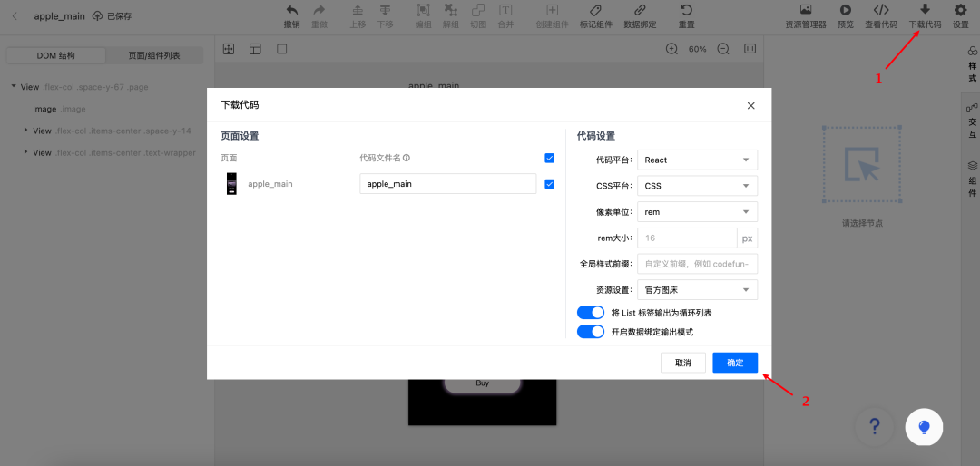Image resolution: width=980 pixels, height=466 pixels.
Task: Select the Image .image tree row
Action: (x=59, y=109)
